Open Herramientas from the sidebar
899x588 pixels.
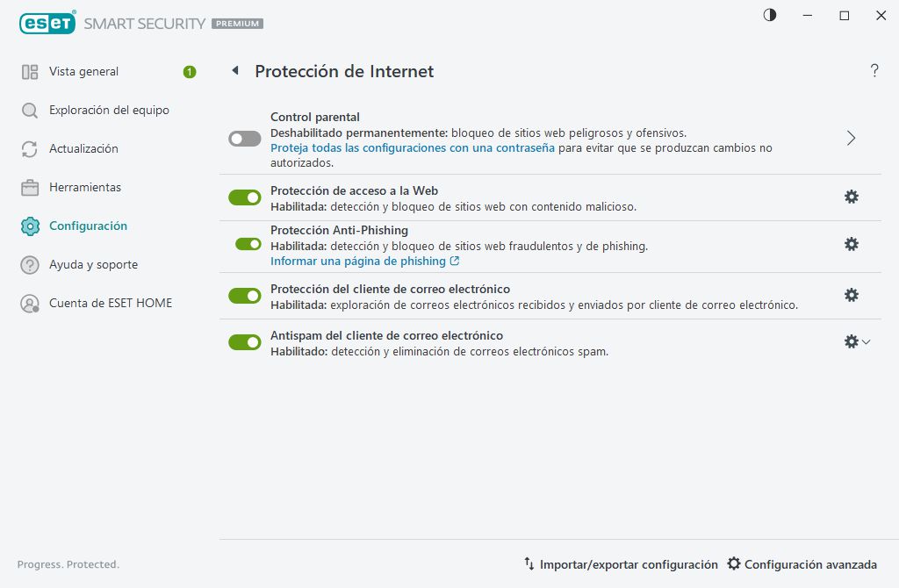(x=83, y=187)
